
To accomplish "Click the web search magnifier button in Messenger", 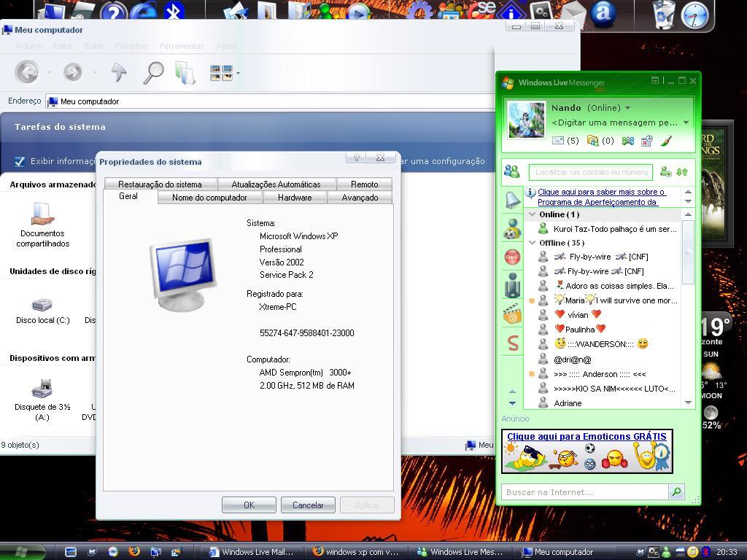I will pos(676,492).
